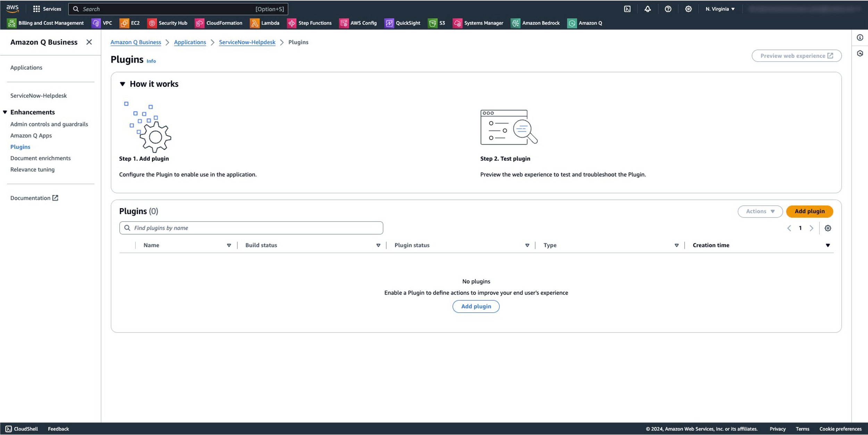The height and width of the screenshot is (435, 868).
Task: Open the Actions dropdown
Action: point(760,211)
